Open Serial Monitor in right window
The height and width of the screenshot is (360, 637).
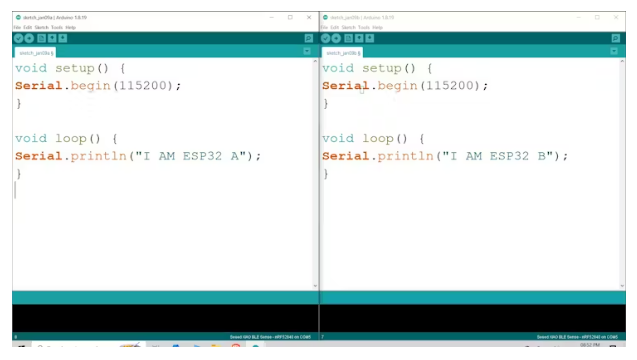[616, 39]
